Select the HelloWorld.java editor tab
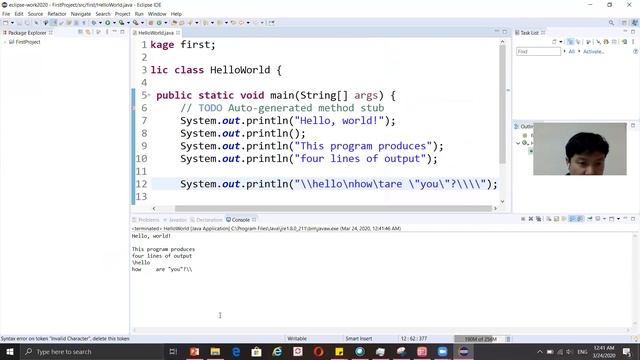The width and height of the screenshot is (640, 360). point(156,33)
